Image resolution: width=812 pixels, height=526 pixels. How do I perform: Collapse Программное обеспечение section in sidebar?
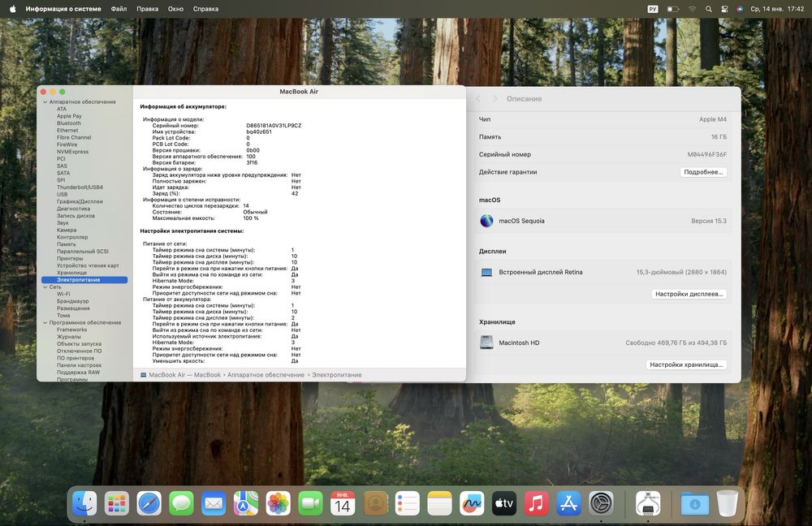45,322
